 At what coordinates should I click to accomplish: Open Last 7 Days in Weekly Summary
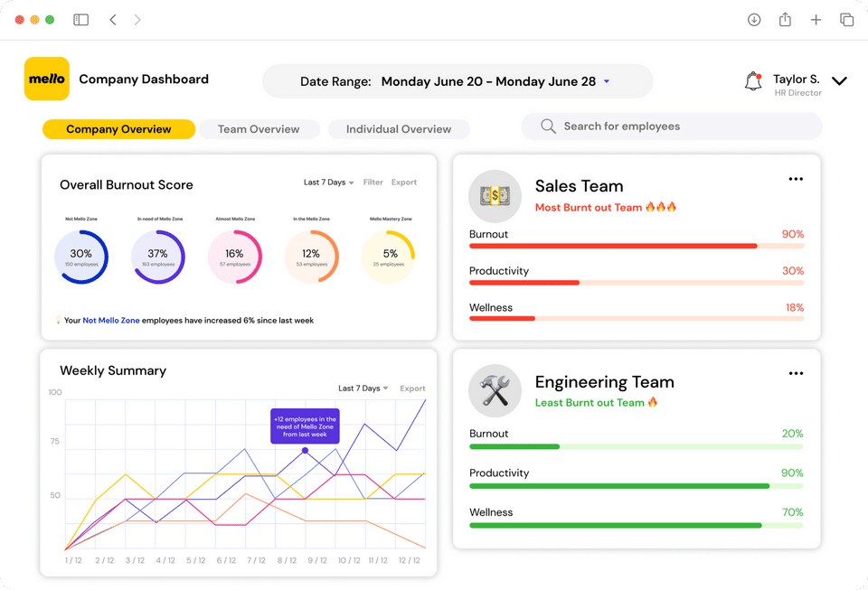tap(363, 389)
